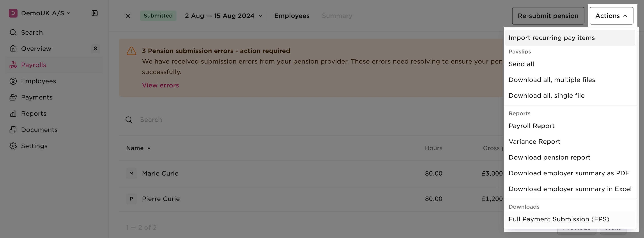
Task: Close the payroll view with X
Action: click(128, 16)
